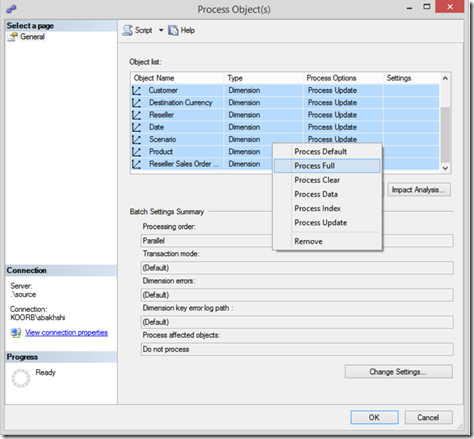474x439 pixels.
Task: Click the View connection properties icon
Action: 16,333
